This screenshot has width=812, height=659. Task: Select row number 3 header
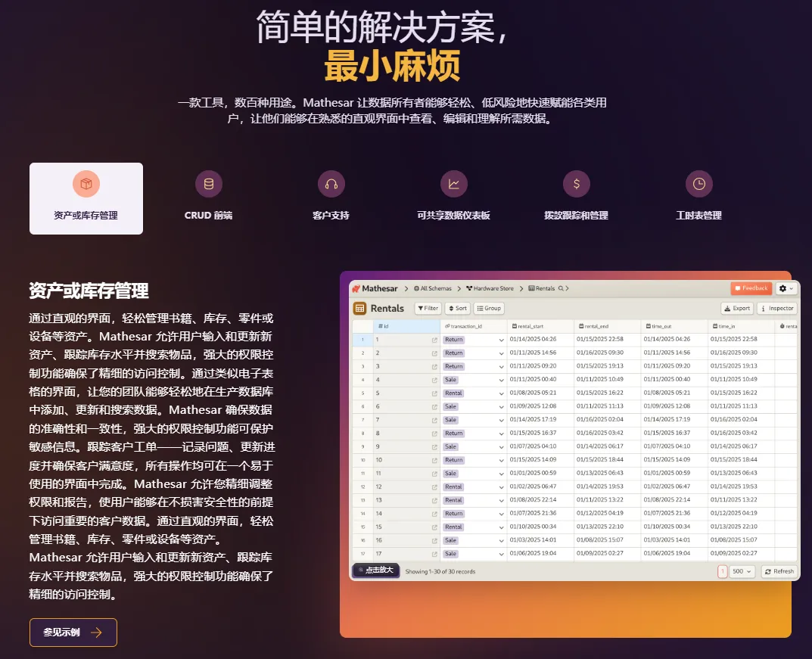point(362,366)
